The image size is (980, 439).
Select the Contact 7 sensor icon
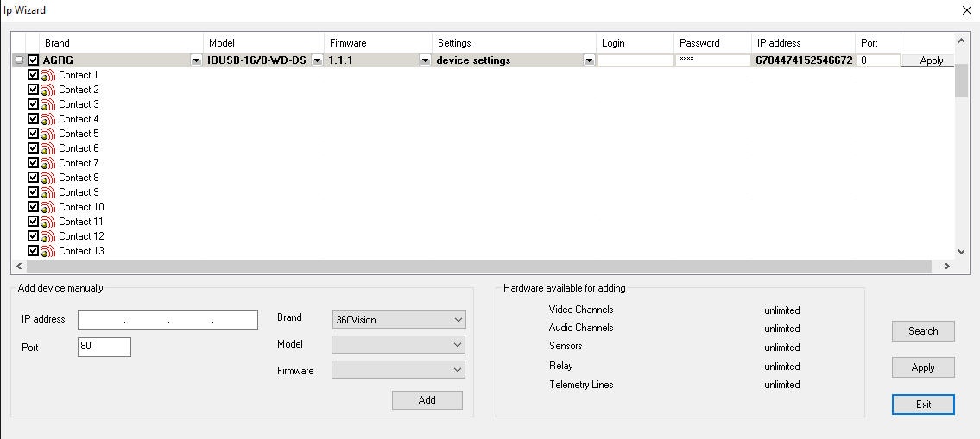tap(48, 164)
